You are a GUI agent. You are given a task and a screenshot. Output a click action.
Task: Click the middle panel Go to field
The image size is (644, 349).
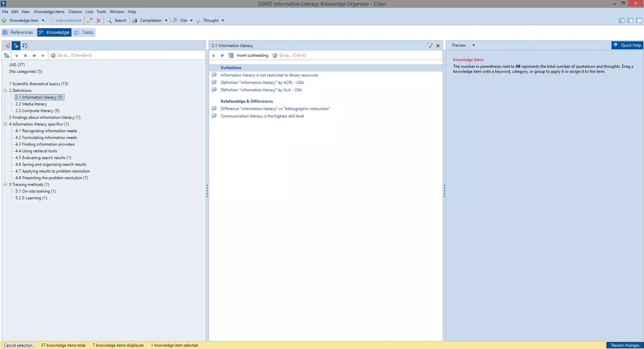(360, 55)
